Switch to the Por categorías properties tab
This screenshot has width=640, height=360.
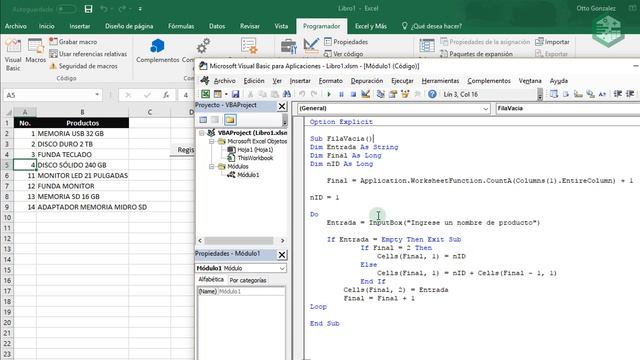coord(248,280)
